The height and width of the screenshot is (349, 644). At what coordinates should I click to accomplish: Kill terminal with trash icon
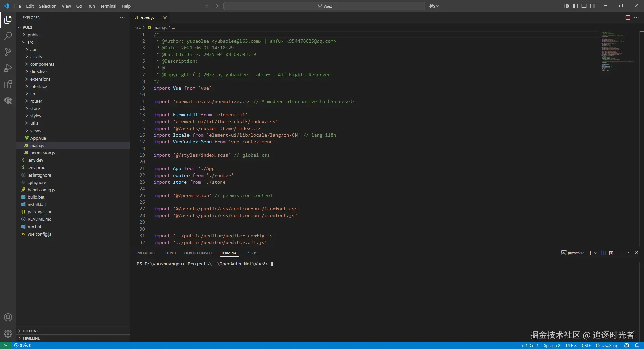pos(611,253)
